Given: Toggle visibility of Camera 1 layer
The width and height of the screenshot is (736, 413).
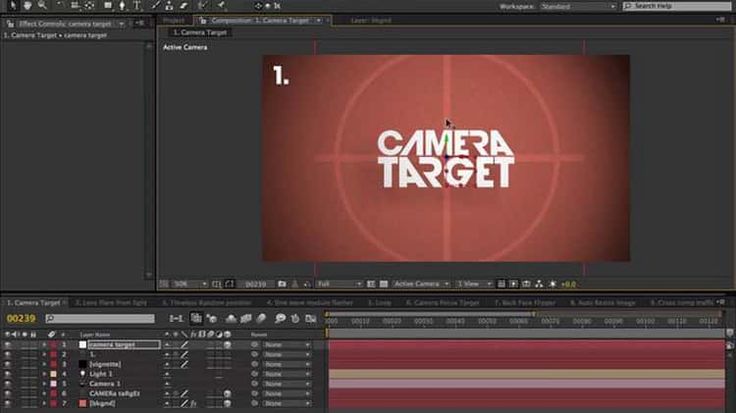Looking at the screenshot, I should coord(8,384).
